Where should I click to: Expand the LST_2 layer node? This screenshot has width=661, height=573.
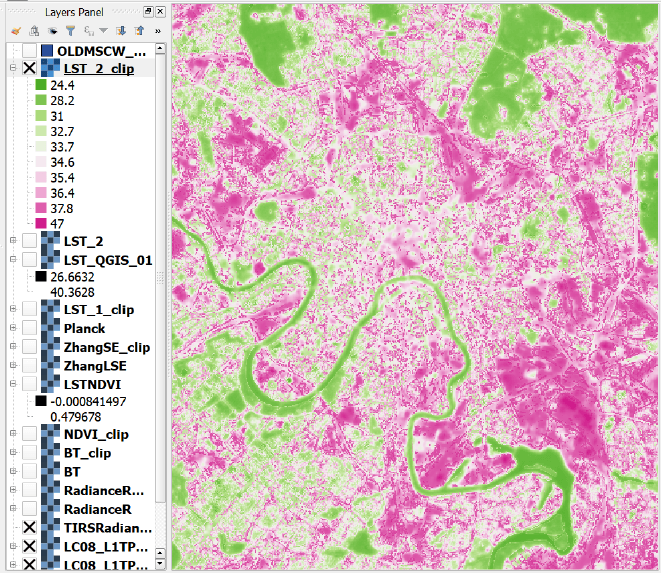(x=13, y=241)
